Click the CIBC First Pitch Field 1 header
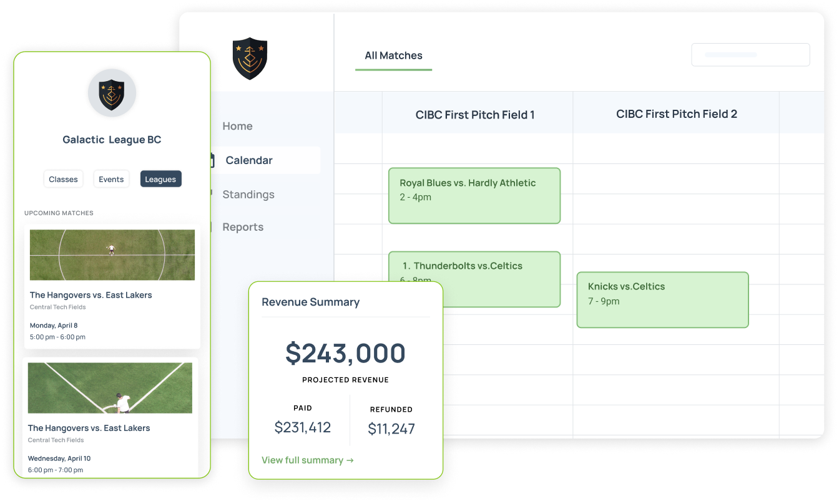Viewport: 839px width, 504px height. pos(475,115)
